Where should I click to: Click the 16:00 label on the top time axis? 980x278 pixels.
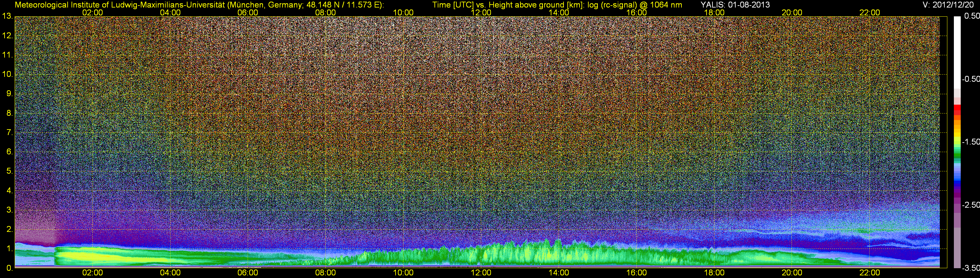(636, 12)
